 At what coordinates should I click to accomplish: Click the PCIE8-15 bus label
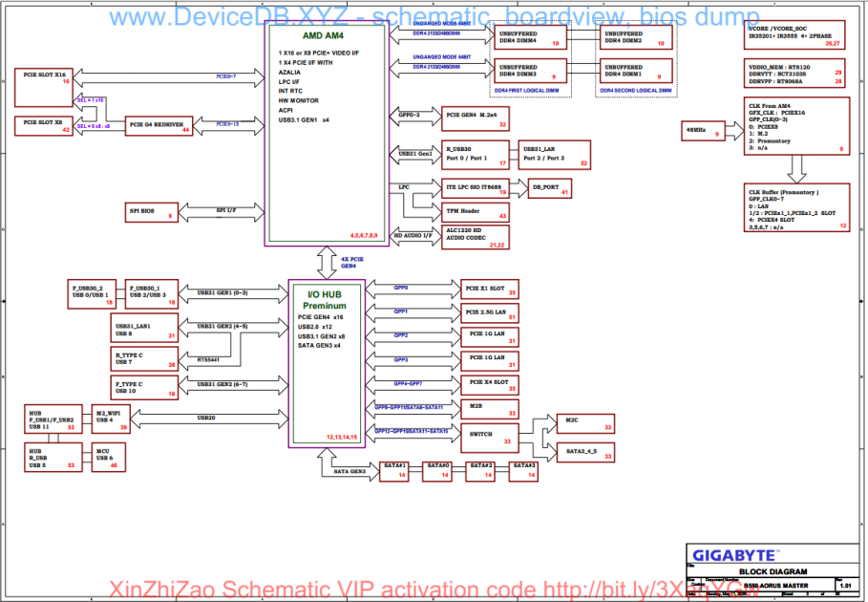click(x=227, y=124)
